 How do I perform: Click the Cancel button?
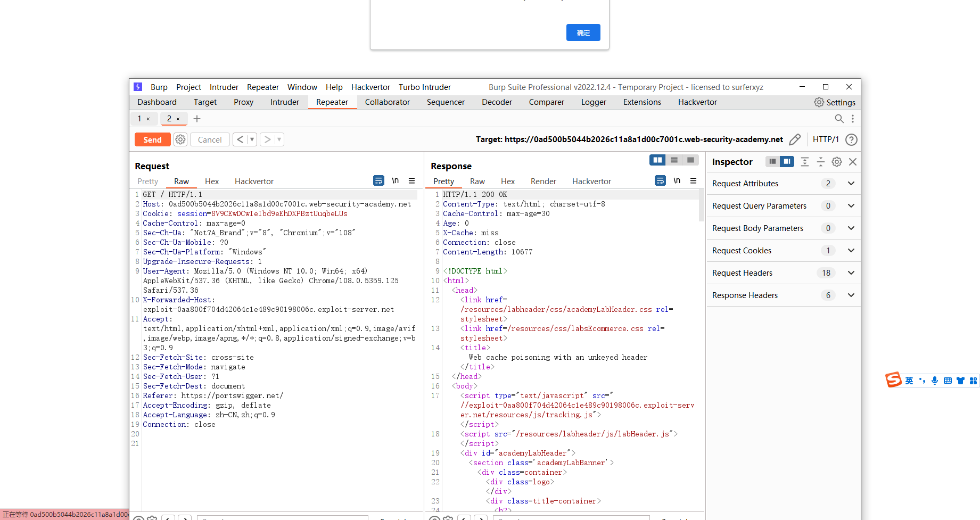tap(210, 139)
